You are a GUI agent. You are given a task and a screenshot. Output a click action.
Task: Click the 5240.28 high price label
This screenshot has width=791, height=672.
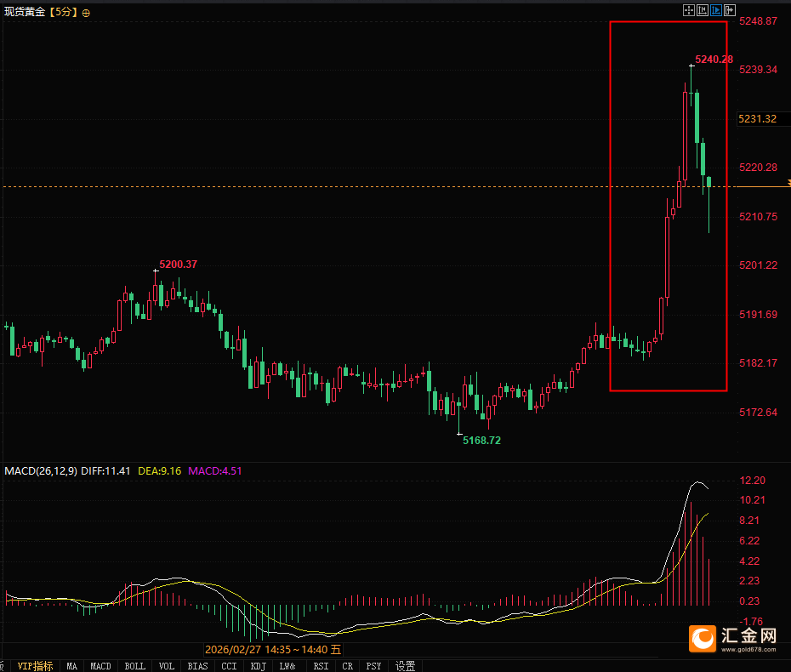click(714, 60)
